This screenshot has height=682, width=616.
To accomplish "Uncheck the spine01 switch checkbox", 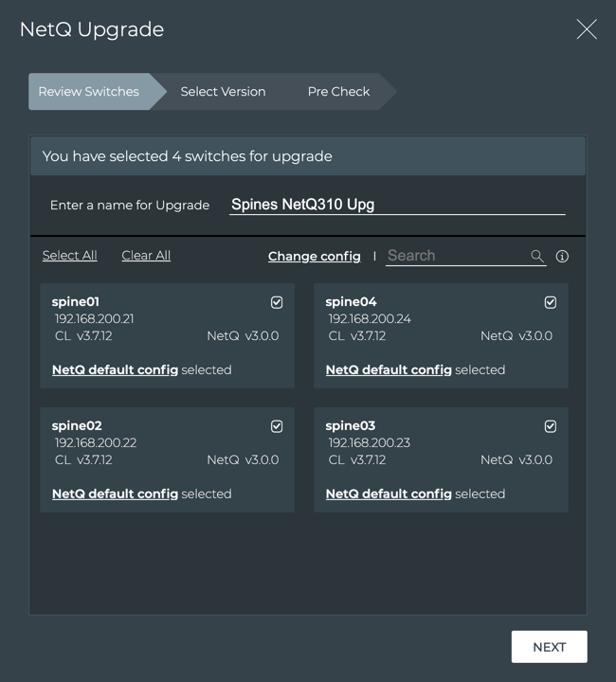I will 277,302.
